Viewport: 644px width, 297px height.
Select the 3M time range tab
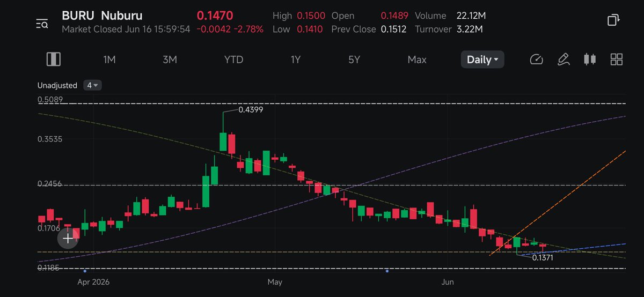[170, 60]
